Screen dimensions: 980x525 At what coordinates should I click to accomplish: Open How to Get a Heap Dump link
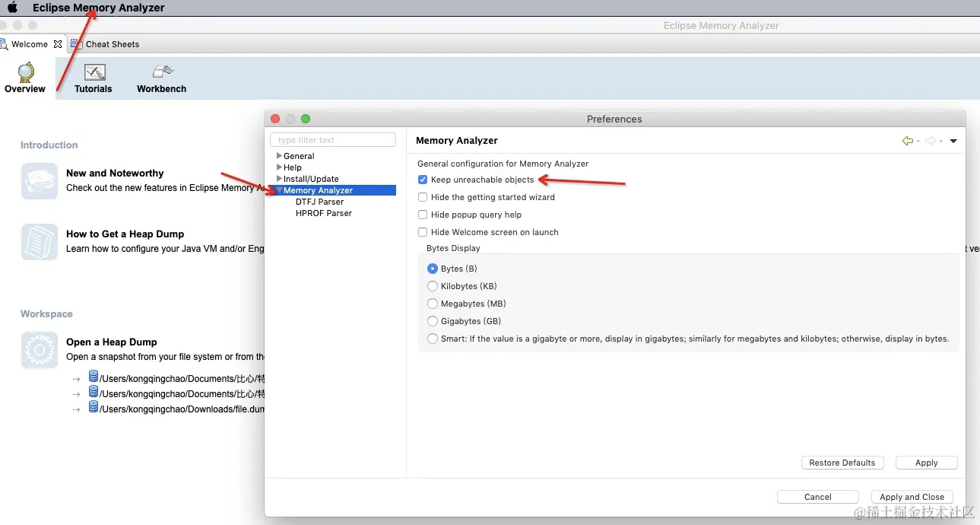click(125, 234)
